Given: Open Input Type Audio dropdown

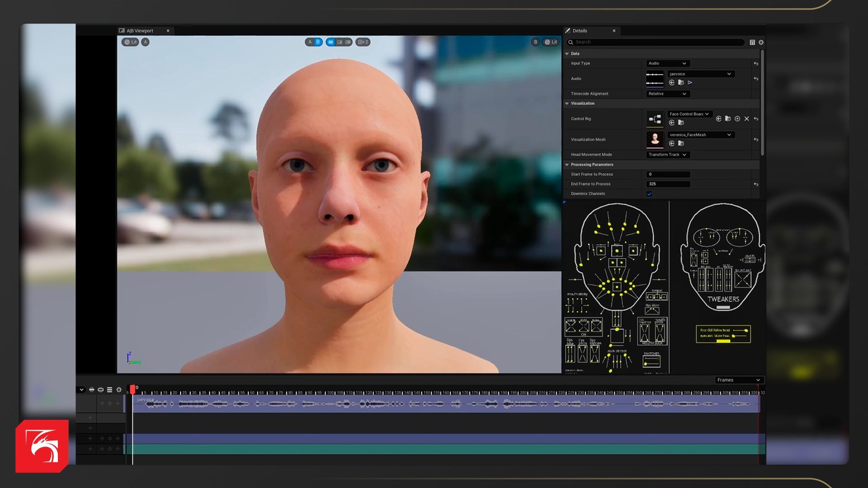Looking at the screenshot, I should [667, 63].
